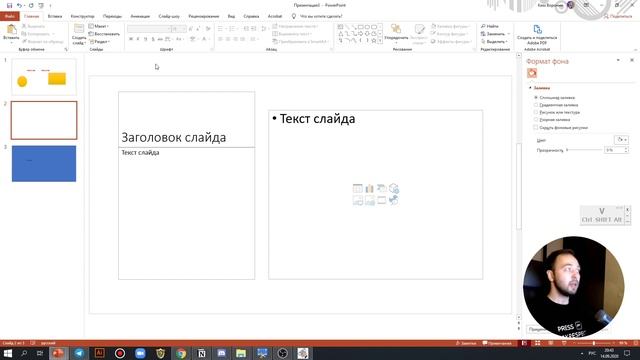Click the zoom slider in status bar
This screenshot has height=360, width=640.
594,343
